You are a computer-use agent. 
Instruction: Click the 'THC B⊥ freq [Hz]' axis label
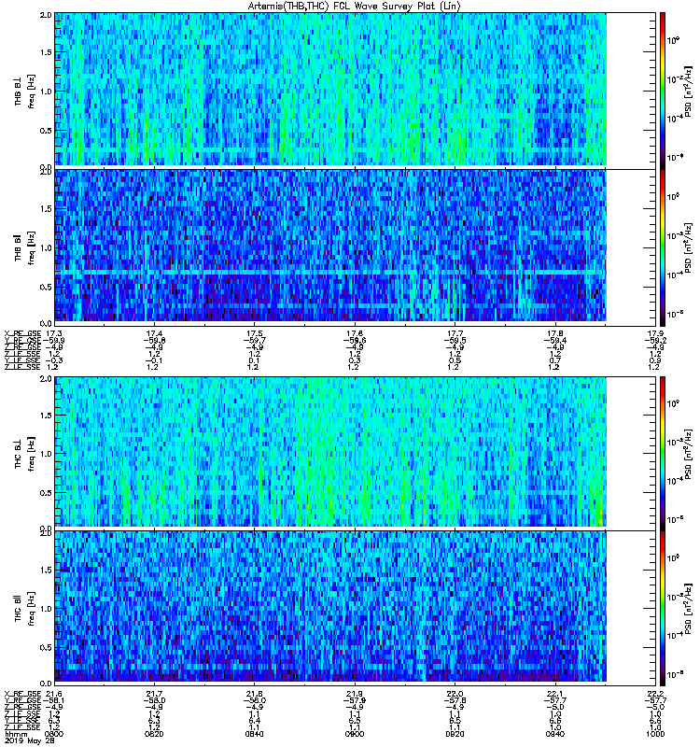tap(24, 454)
